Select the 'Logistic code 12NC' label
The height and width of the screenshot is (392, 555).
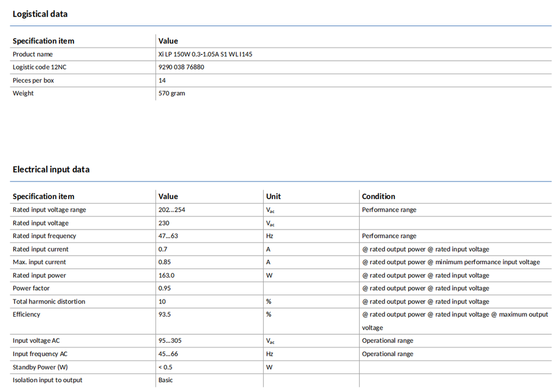pos(39,67)
